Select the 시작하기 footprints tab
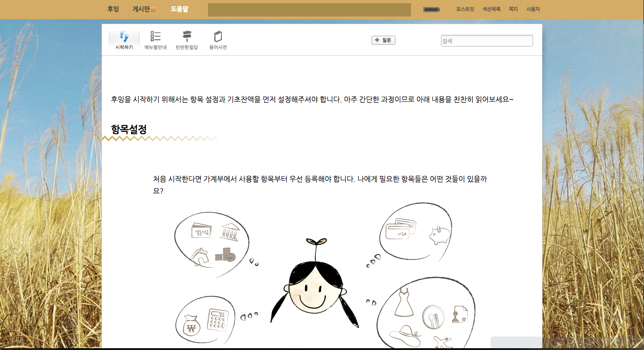Image resolution: width=644 pixels, height=350 pixels. coord(124,40)
